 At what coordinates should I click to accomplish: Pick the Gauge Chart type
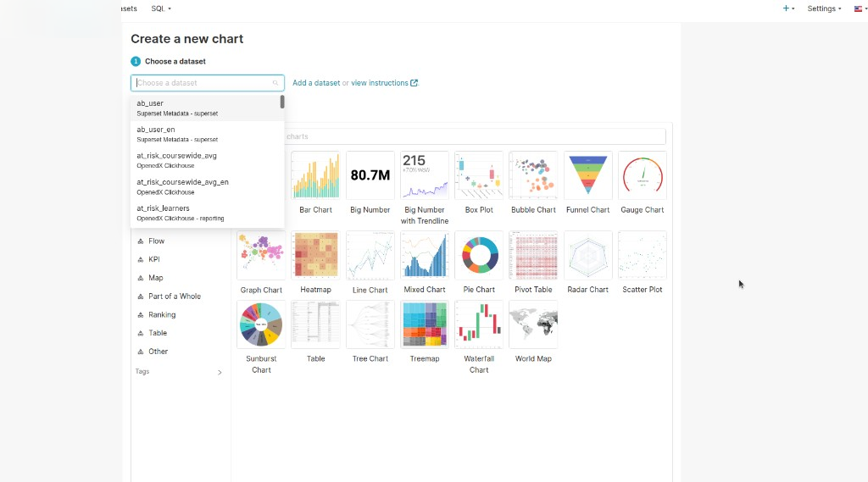(643, 175)
